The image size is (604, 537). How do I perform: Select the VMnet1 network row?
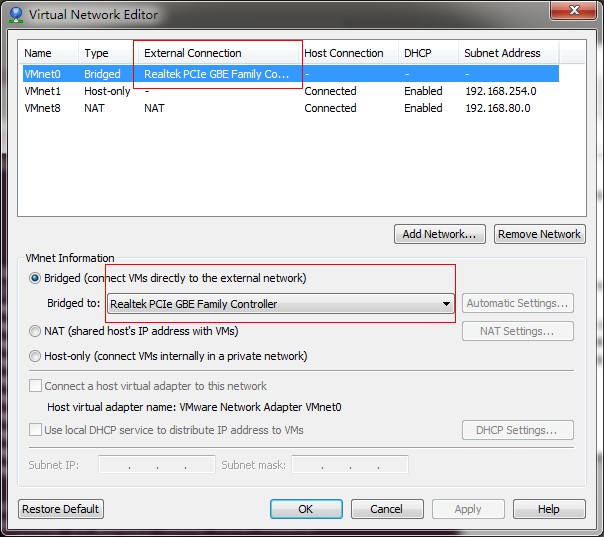[291, 91]
